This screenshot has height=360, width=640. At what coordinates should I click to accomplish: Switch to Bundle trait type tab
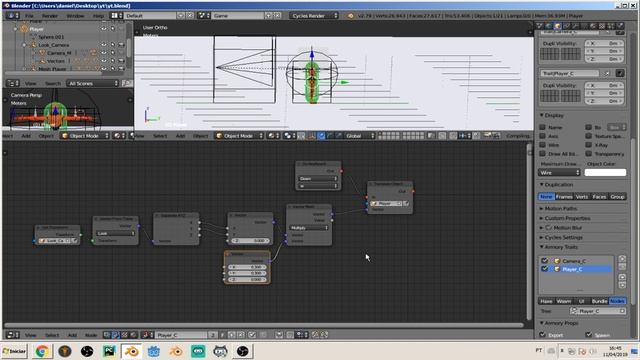coord(599,301)
